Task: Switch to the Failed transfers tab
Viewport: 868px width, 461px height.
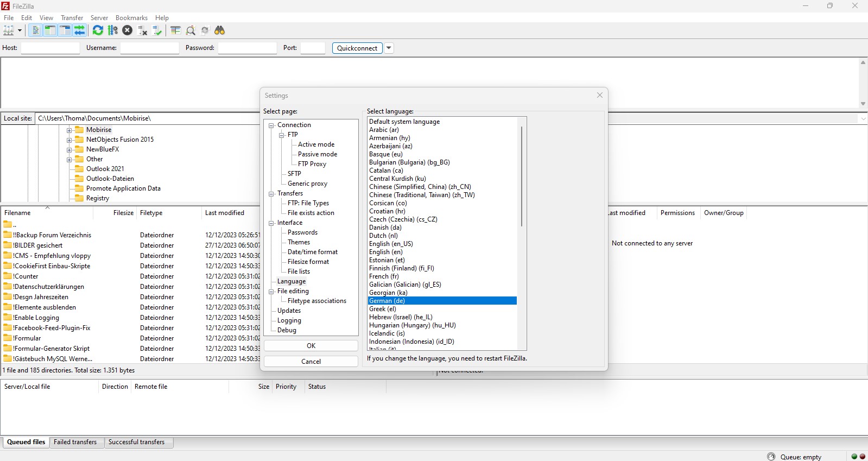Action: tap(75, 442)
